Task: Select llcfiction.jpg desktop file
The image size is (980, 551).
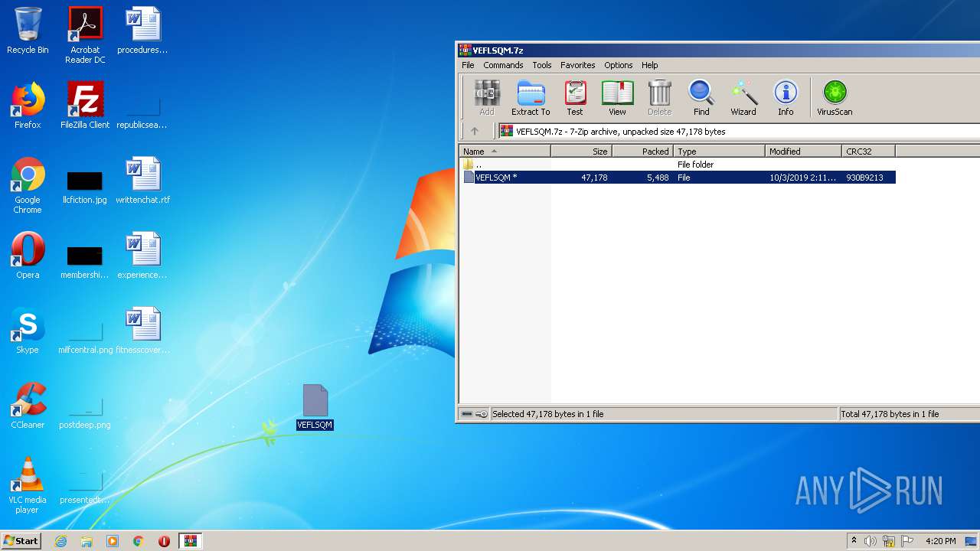Action: tap(85, 187)
